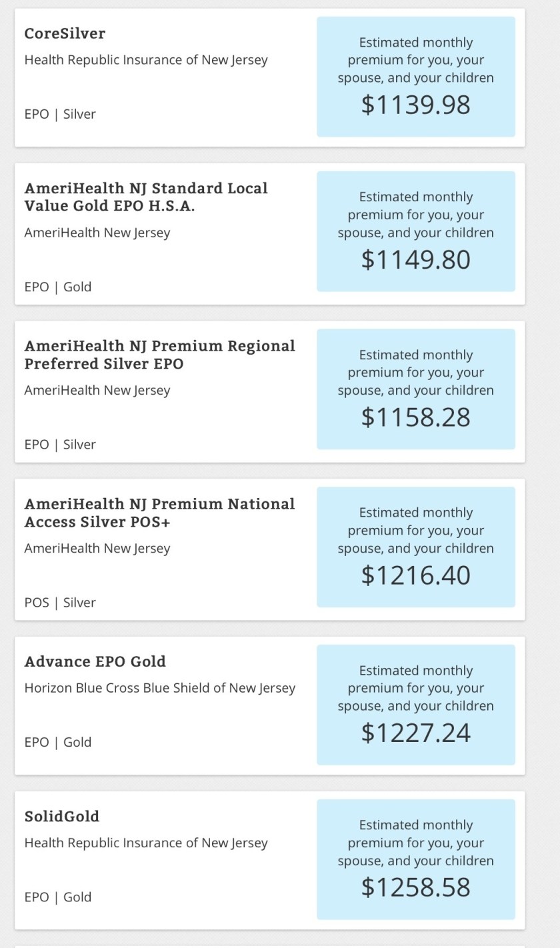Select the $1258.58 premium box
560x948 pixels.
point(415,859)
